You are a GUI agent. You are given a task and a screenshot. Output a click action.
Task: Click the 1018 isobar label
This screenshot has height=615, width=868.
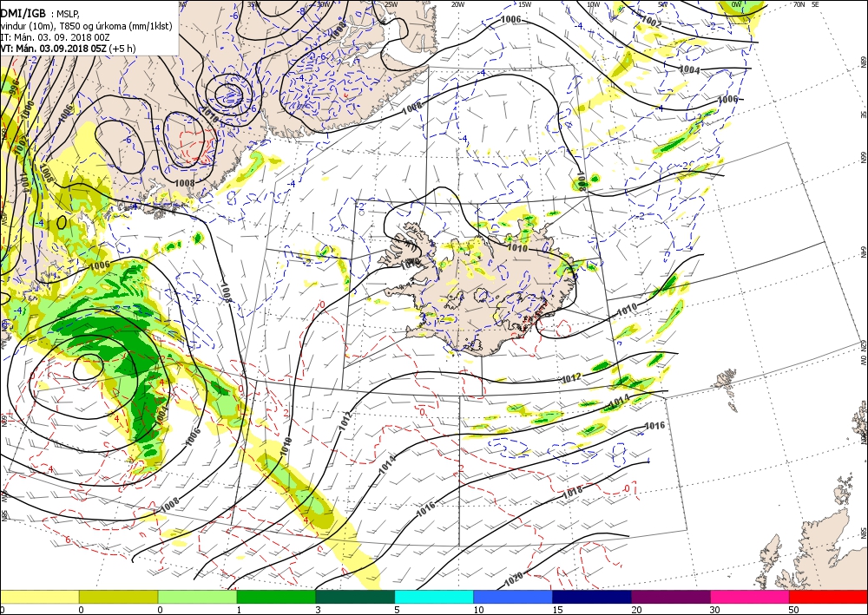[572, 491]
